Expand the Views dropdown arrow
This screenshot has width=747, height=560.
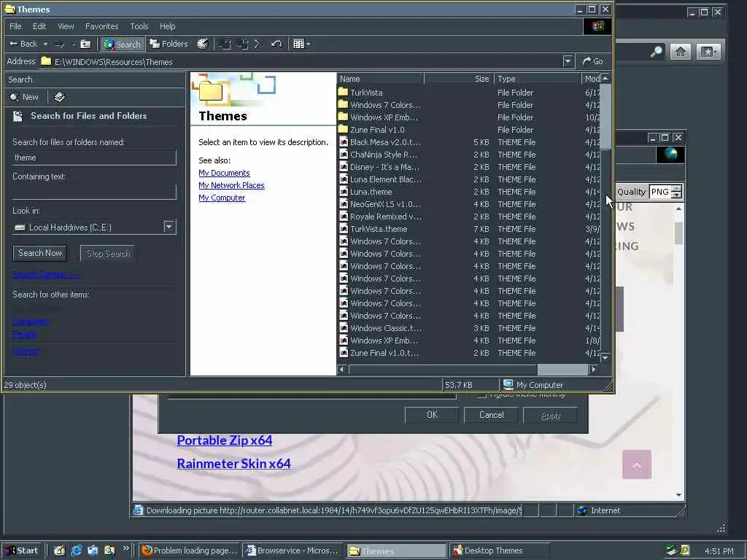click(x=309, y=44)
